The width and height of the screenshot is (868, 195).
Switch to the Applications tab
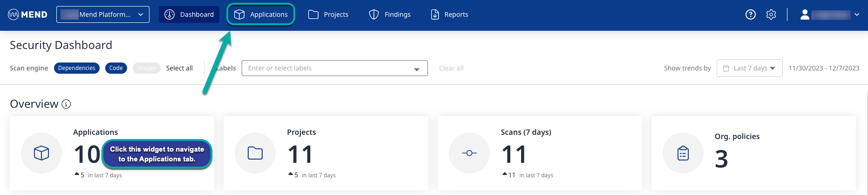click(x=261, y=14)
